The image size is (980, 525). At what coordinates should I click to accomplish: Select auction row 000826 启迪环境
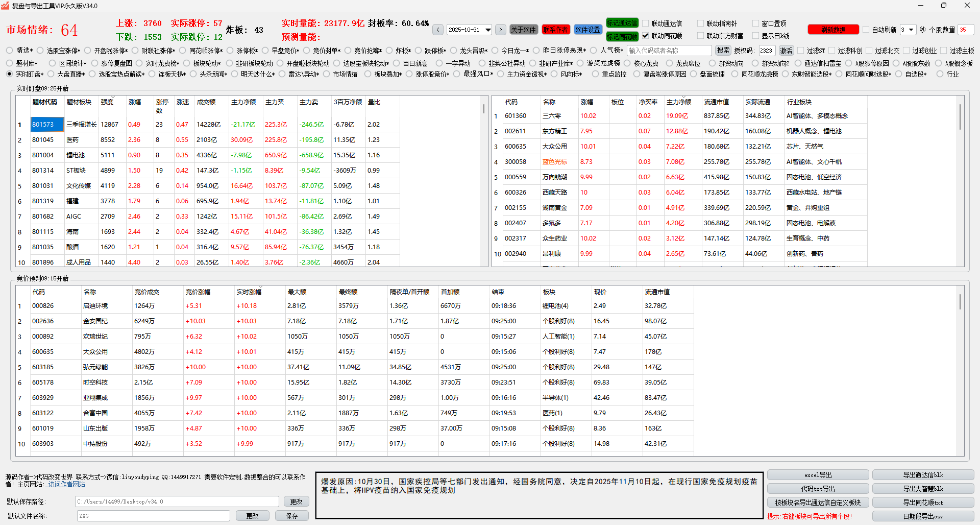354,306
